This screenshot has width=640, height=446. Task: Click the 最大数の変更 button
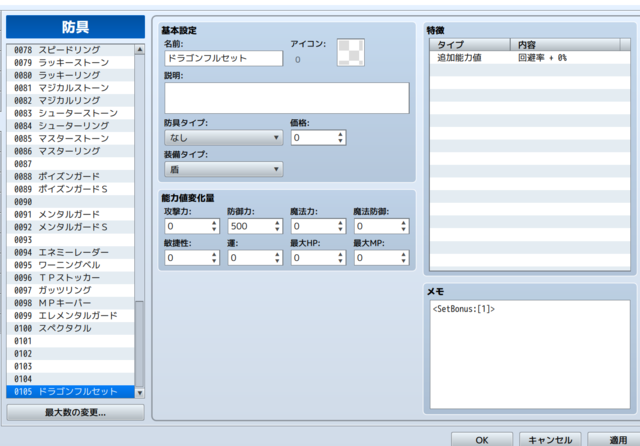tap(76, 412)
